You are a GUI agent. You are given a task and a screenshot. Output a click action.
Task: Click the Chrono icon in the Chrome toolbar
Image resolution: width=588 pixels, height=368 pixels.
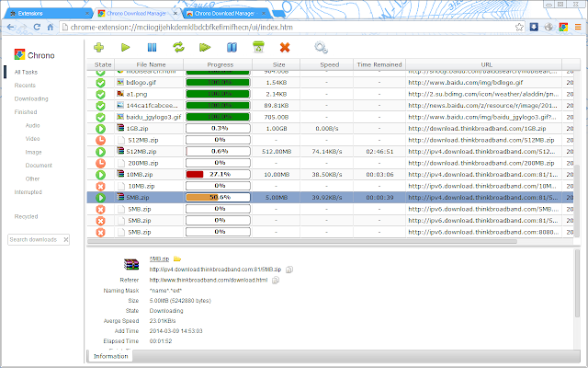[563, 27]
